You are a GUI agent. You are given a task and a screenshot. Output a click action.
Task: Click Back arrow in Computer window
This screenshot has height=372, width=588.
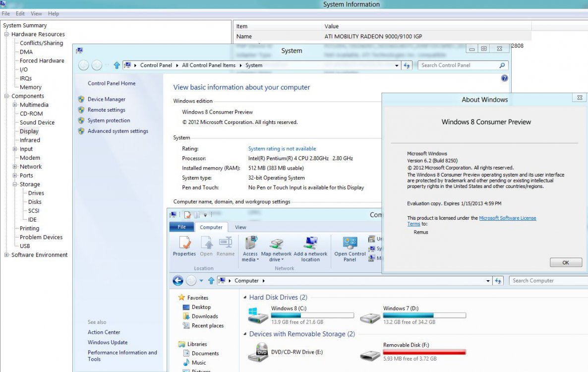(178, 281)
